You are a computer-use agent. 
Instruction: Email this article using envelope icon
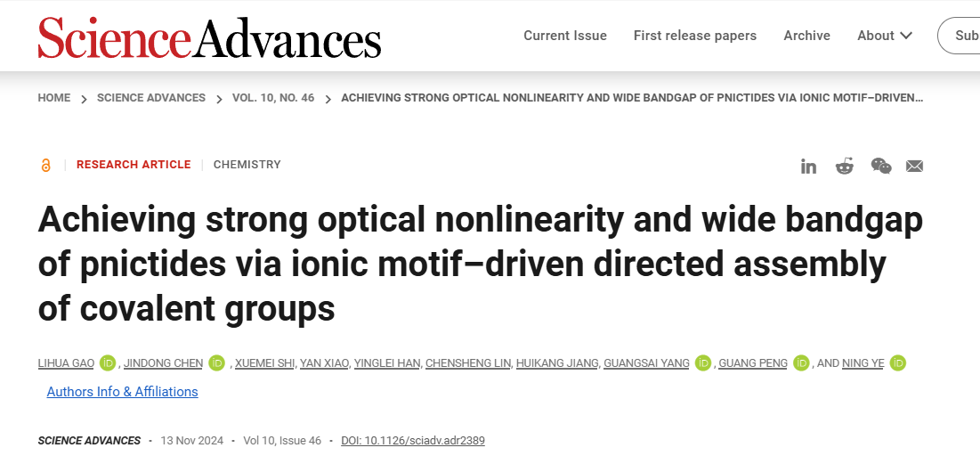pyautogui.click(x=914, y=166)
